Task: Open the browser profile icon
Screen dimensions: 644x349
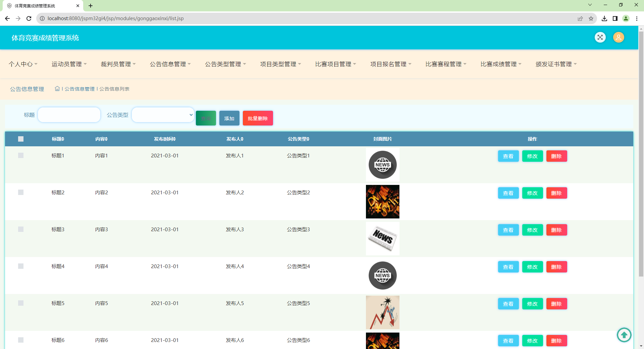Action: click(x=626, y=18)
